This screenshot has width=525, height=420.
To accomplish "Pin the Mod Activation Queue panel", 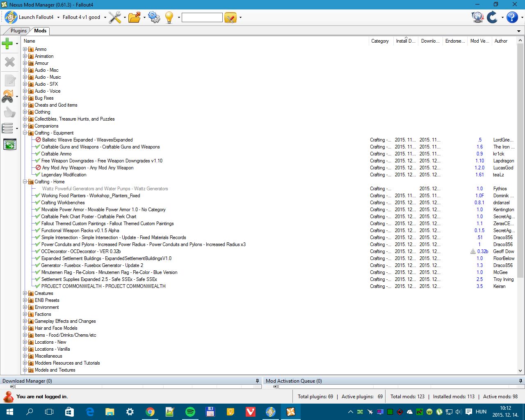I will pyautogui.click(x=520, y=381).
